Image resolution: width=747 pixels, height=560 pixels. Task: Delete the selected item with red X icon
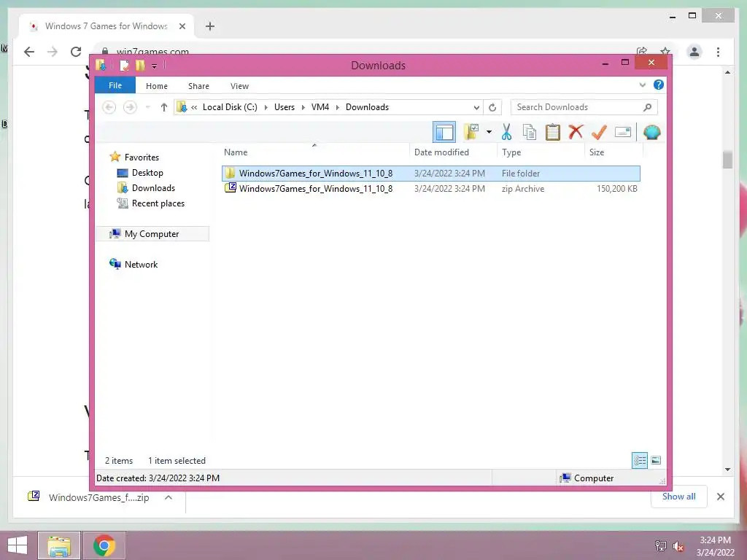[576, 132]
